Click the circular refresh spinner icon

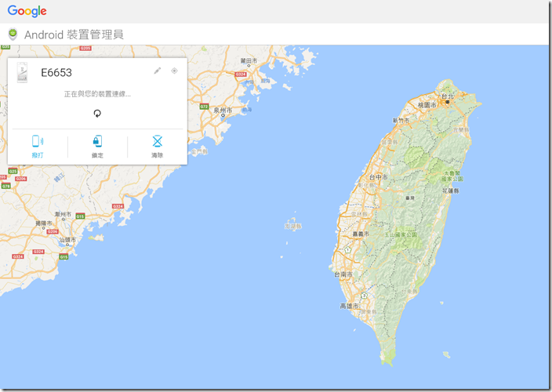point(97,113)
